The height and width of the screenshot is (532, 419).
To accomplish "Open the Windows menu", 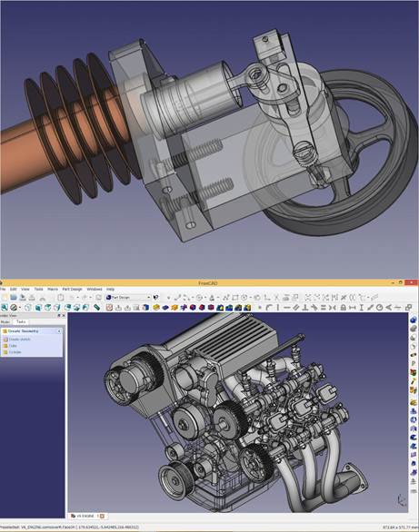I will (x=95, y=289).
